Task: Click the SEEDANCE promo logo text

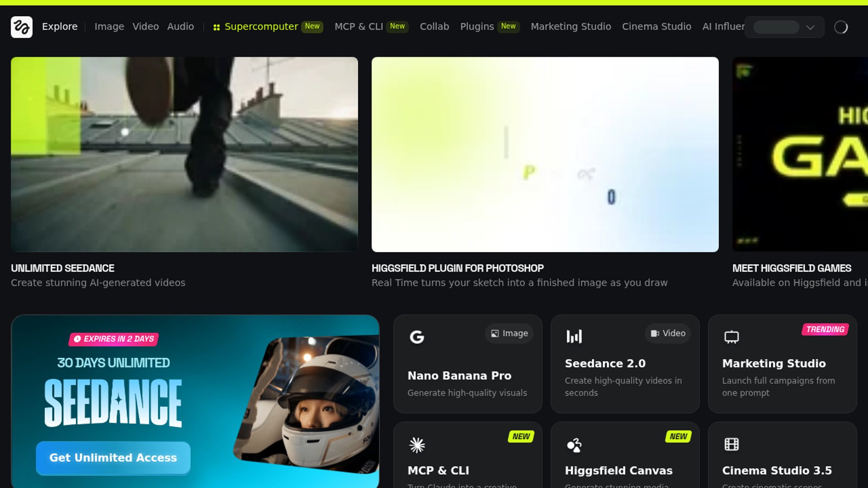Action: coord(113,403)
